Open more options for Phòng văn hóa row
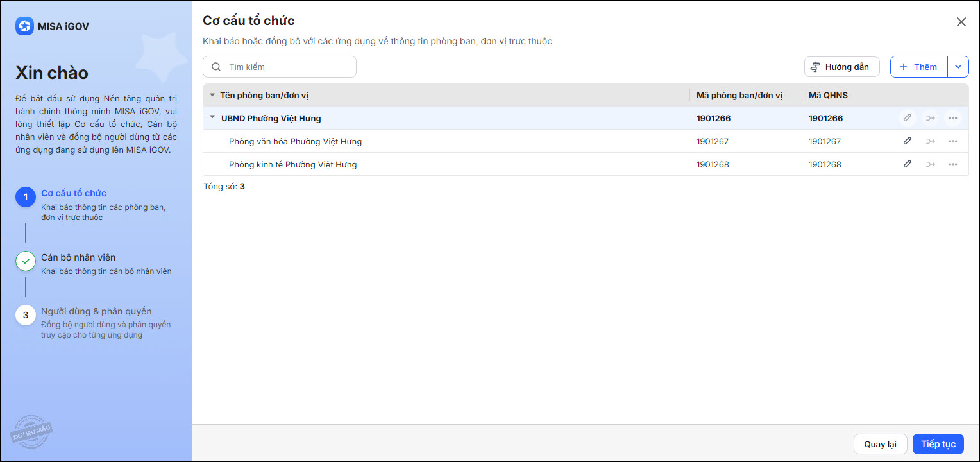The image size is (980, 462). tap(953, 141)
